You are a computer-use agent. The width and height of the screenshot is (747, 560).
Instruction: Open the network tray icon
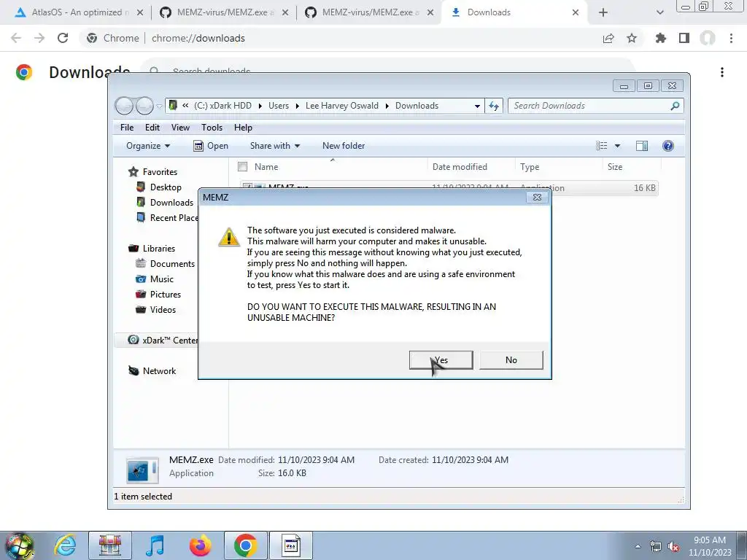point(656,547)
